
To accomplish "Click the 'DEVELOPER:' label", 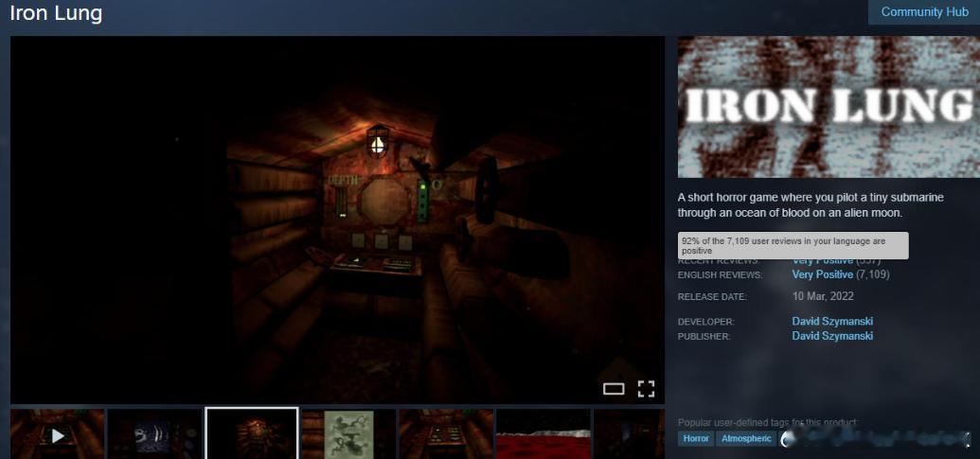I will (706, 322).
